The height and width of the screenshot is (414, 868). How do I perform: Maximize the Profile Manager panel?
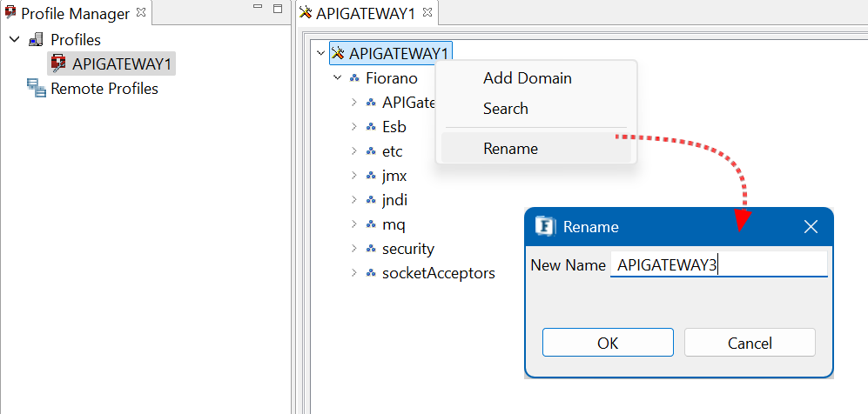(278, 9)
